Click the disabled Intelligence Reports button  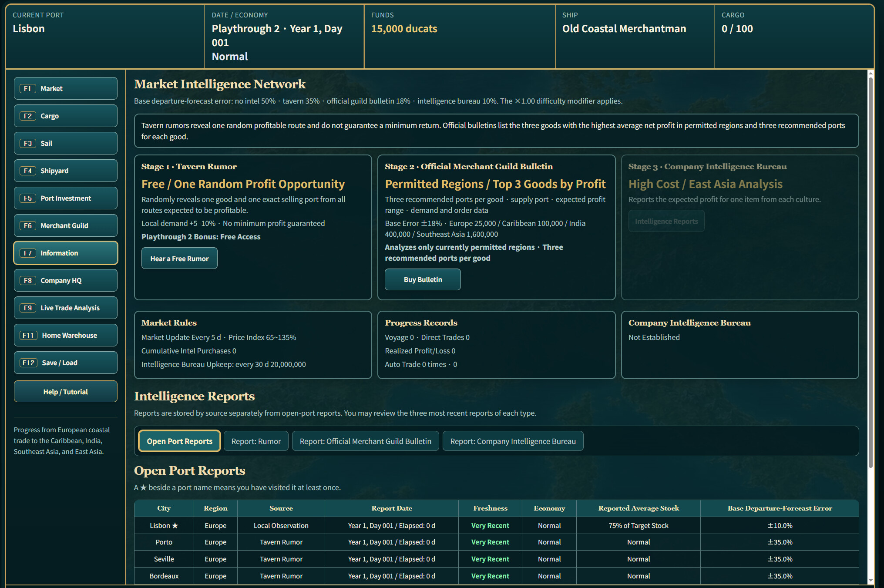point(666,221)
